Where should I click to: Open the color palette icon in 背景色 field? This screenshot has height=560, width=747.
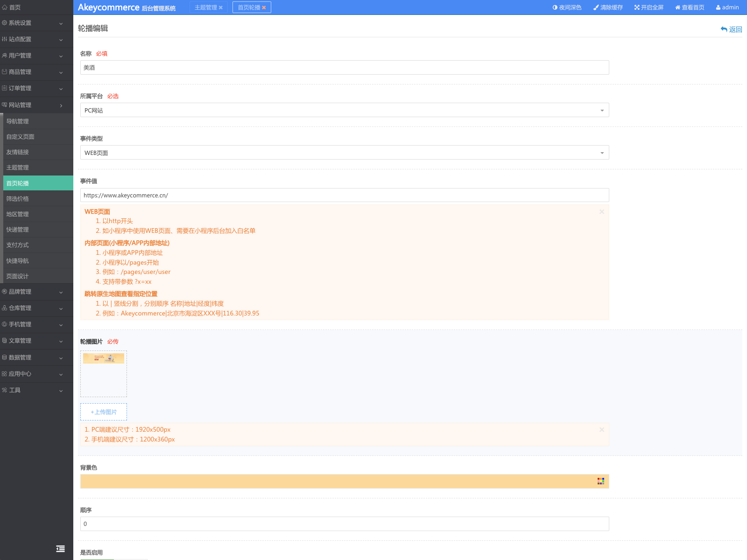(x=601, y=481)
